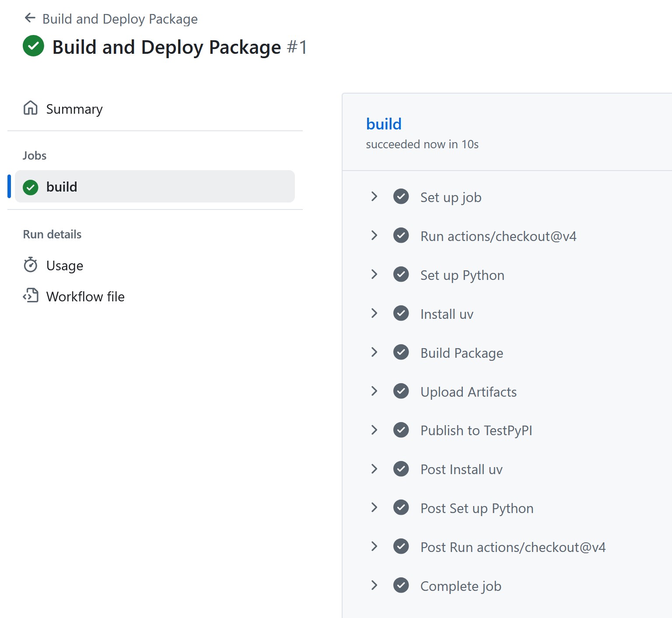The image size is (672, 618).
Task: Open Build and Deploy Package breadcrumb link
Action: click(x=120, y=19)
